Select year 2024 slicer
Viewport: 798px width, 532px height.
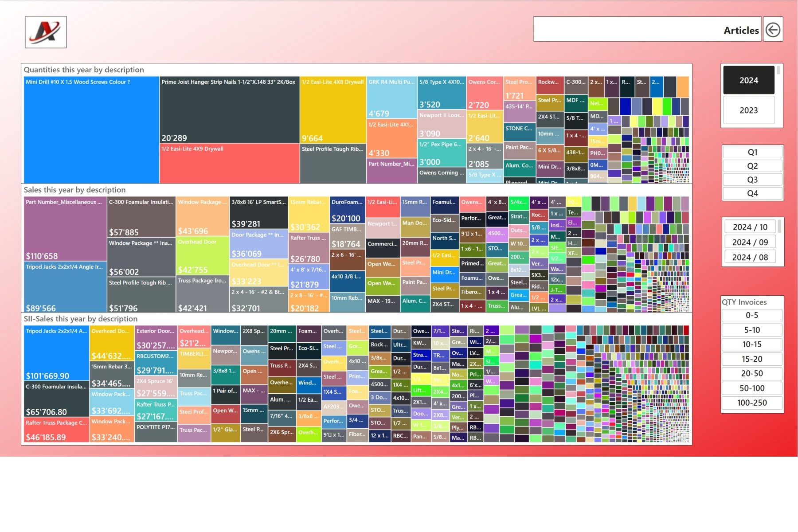click(x=749, y=80)
